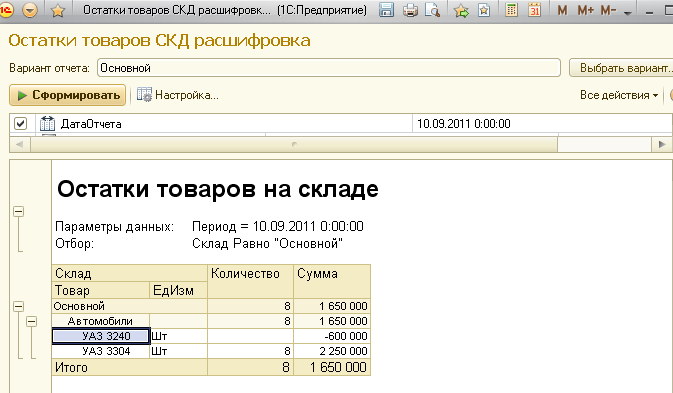The image size is (673, 393).
Task: Collapse the Основной warehouse group
Action: (18, 306)
